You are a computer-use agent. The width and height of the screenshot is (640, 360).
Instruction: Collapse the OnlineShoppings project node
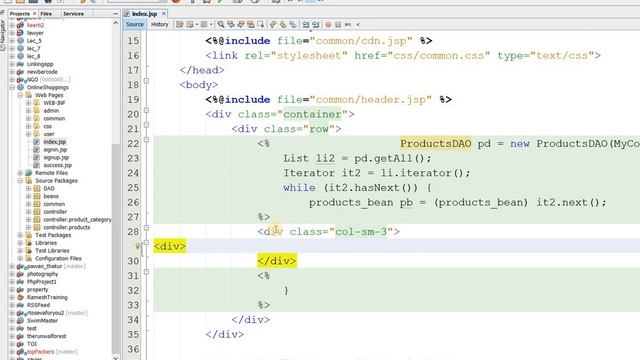click(x=12, y=87)
